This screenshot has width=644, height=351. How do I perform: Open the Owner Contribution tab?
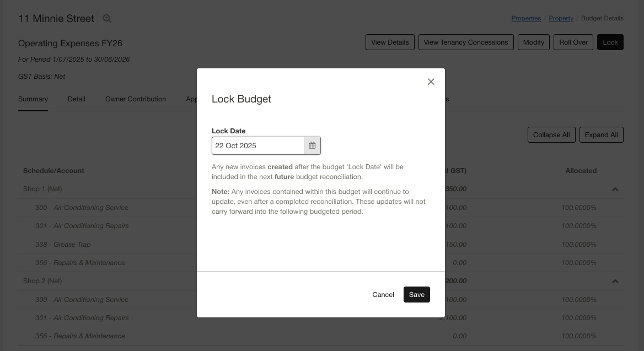coord(136,99)
